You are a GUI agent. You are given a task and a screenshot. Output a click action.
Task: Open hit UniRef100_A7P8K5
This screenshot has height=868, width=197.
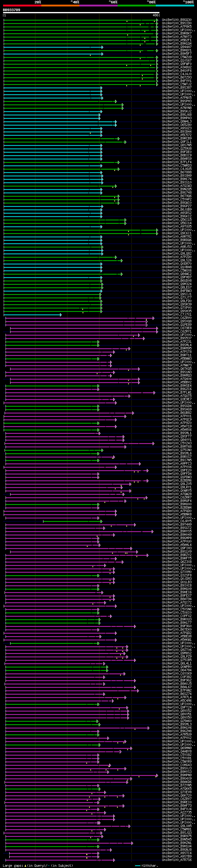pyautogui.click(x=177, y=26)
